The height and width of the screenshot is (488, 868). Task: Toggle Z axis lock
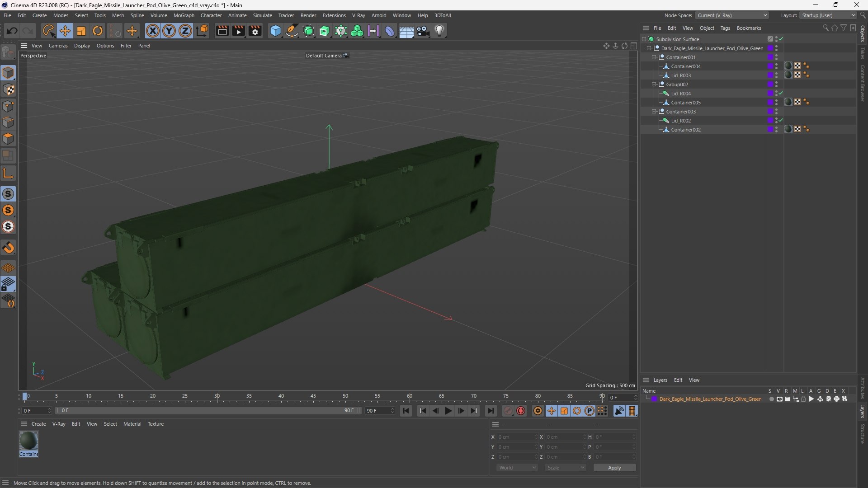pyautogui.click(x=185, y=31)
